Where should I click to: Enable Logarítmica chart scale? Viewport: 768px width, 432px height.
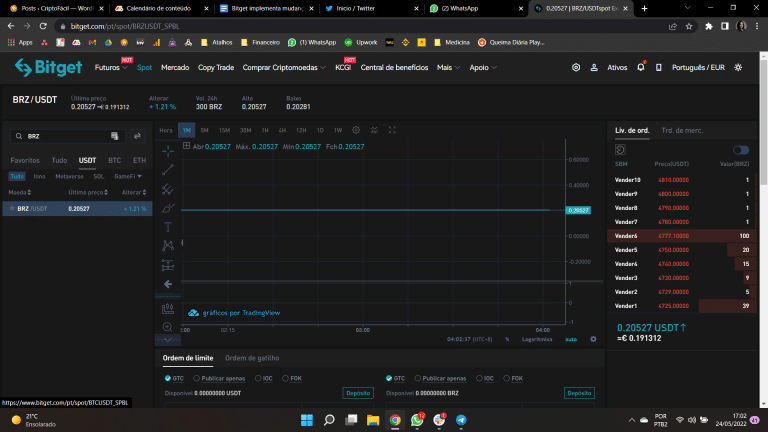tap(537, 339)
